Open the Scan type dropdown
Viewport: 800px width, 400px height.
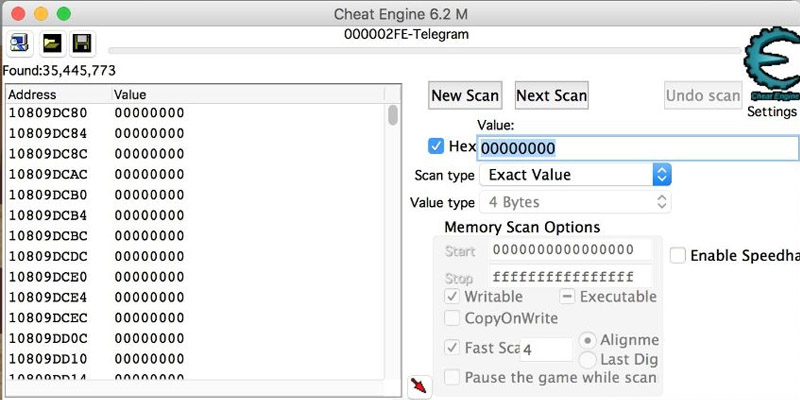(575, 175)
